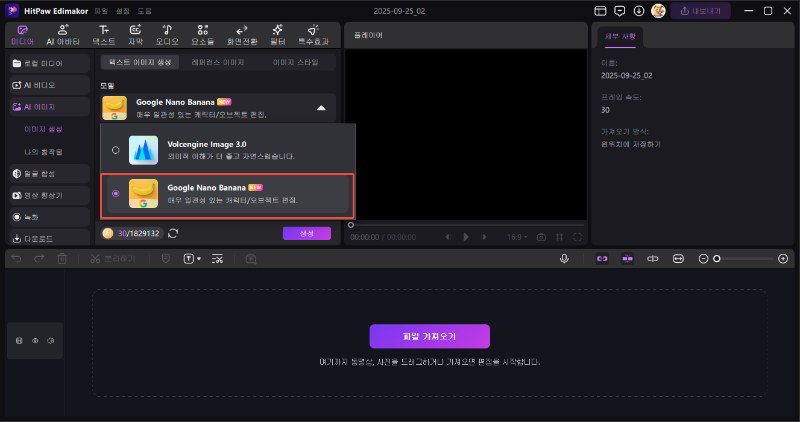Click the gold coin credits icon

click(x=108, y=233)
